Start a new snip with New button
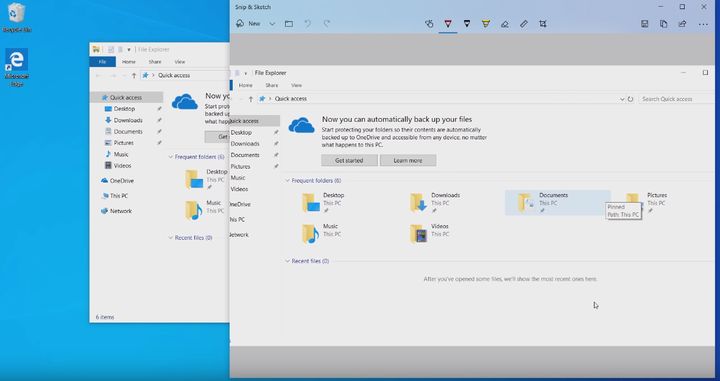This screenshot has width=720, height=381. click(x=248, y=23)
